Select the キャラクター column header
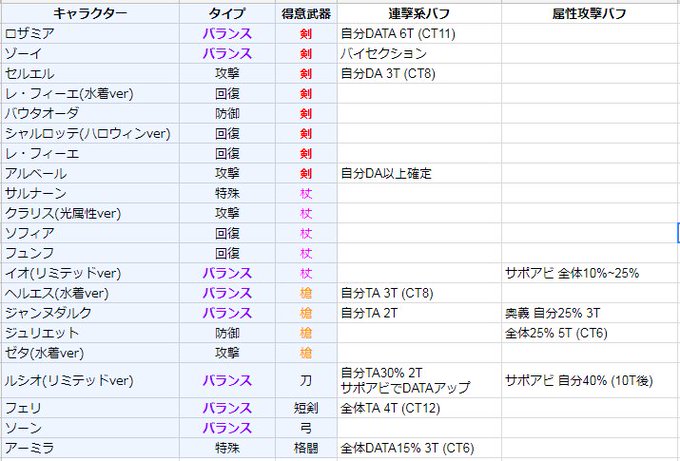This screenshot has width=680, height=461. tap(90, 13)
